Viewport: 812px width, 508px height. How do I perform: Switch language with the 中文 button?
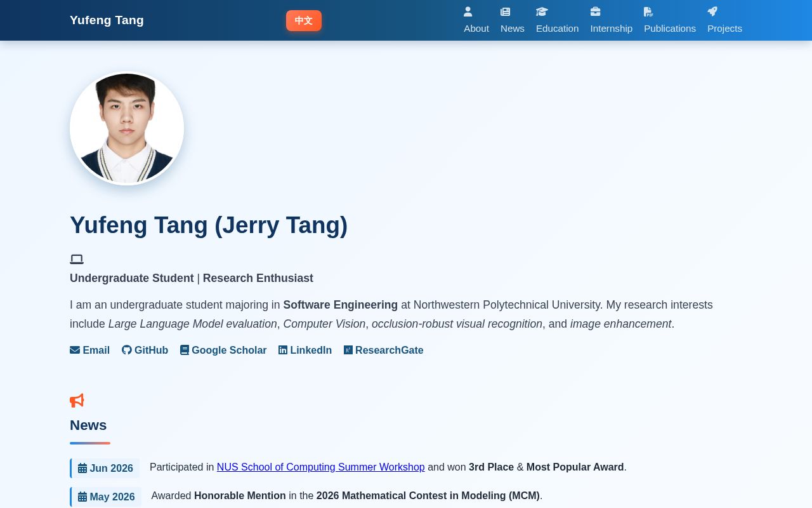tap(304, 20)
